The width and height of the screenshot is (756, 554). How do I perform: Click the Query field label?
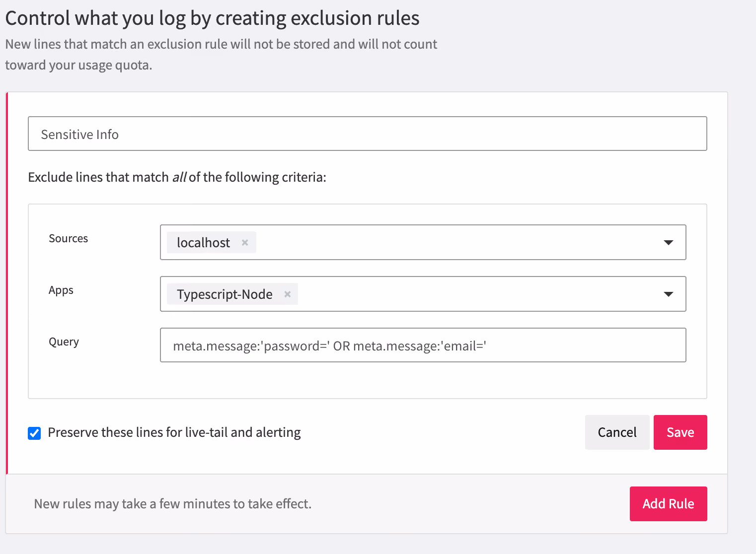pyautogui.click(x=64, y=342)
